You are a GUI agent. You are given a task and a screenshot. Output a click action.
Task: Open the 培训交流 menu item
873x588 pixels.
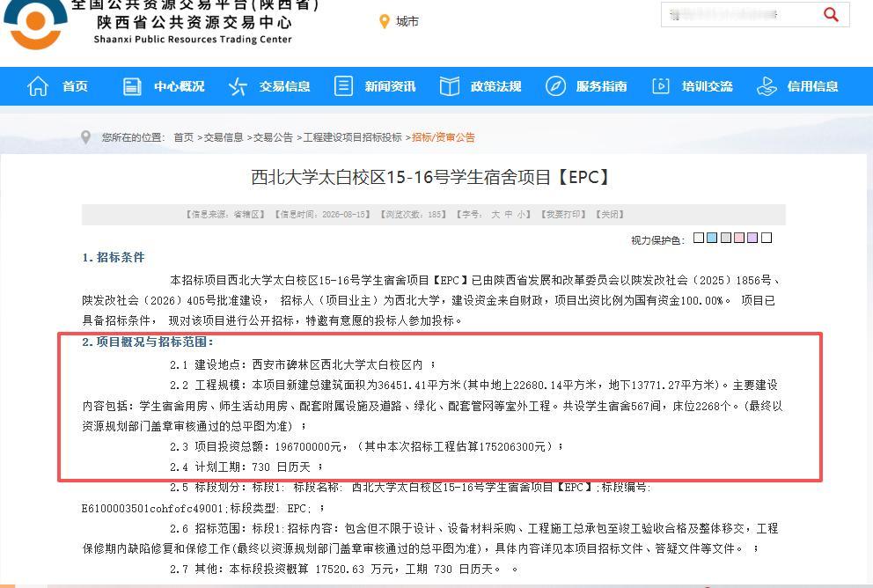(707, 86)
